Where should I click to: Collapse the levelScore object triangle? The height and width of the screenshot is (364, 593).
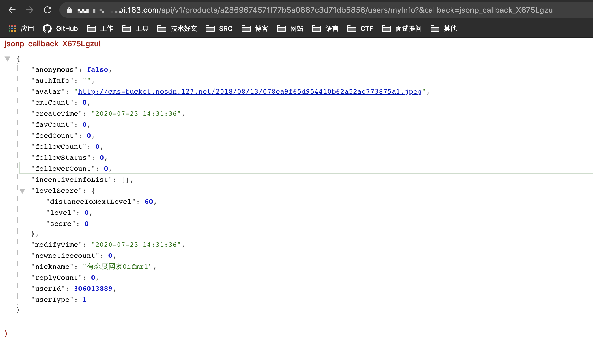pyautogui.click(x=22, y=191)
